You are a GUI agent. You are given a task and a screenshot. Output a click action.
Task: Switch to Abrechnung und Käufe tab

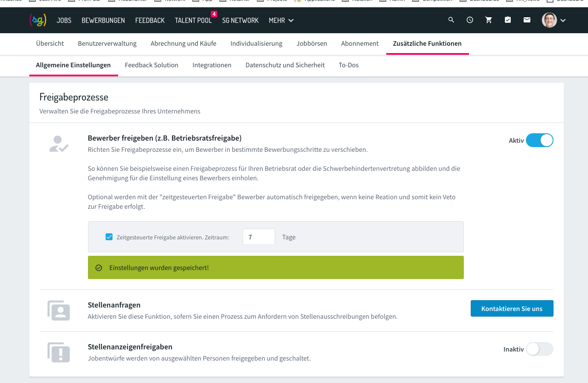(184, 44)
